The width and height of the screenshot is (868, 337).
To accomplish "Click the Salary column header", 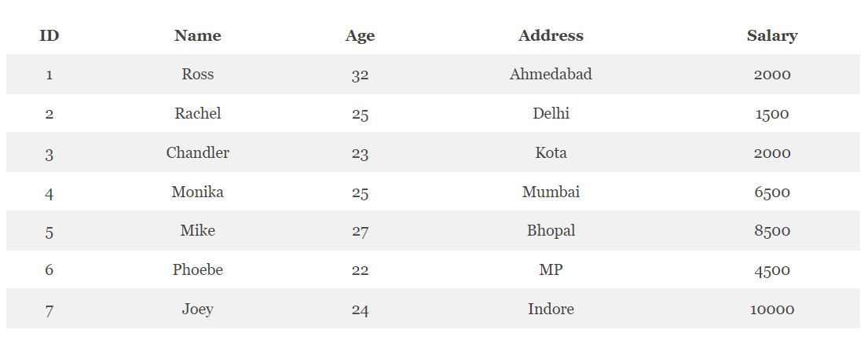I will 772,35.
